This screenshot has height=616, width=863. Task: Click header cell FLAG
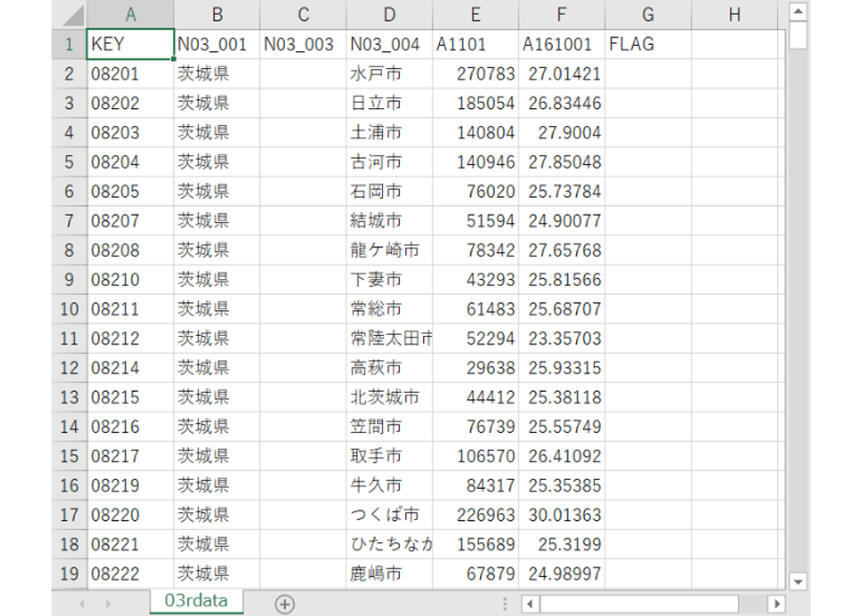tap(648, 44)
